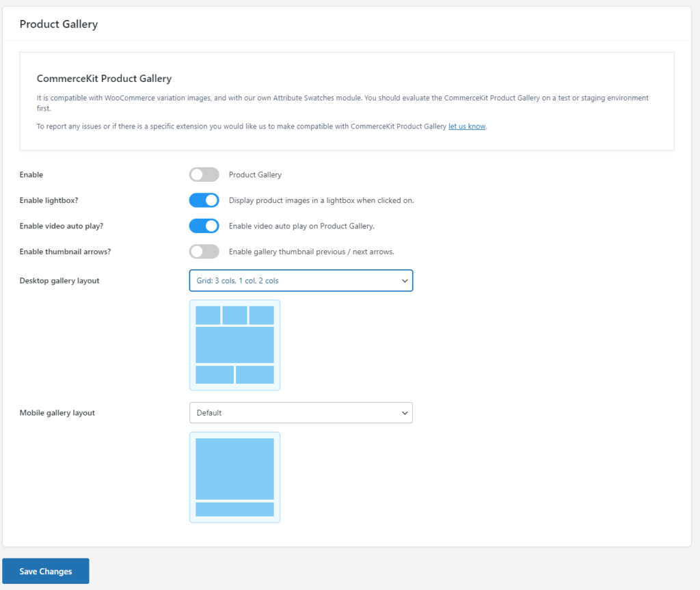Open the Desktop gallery layout dropdown
700x590 pixels.
click(x=301, y=280)
